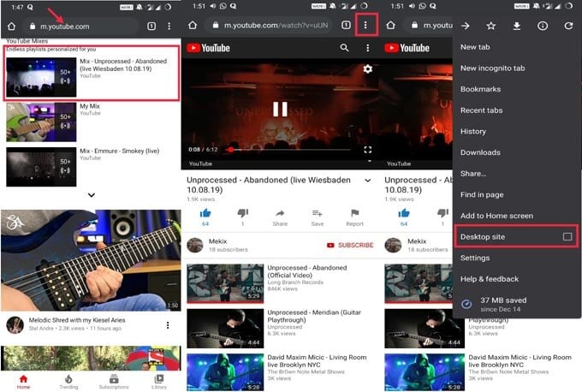Switch to Trending tab
582x392 pixels.
[68, 381]
